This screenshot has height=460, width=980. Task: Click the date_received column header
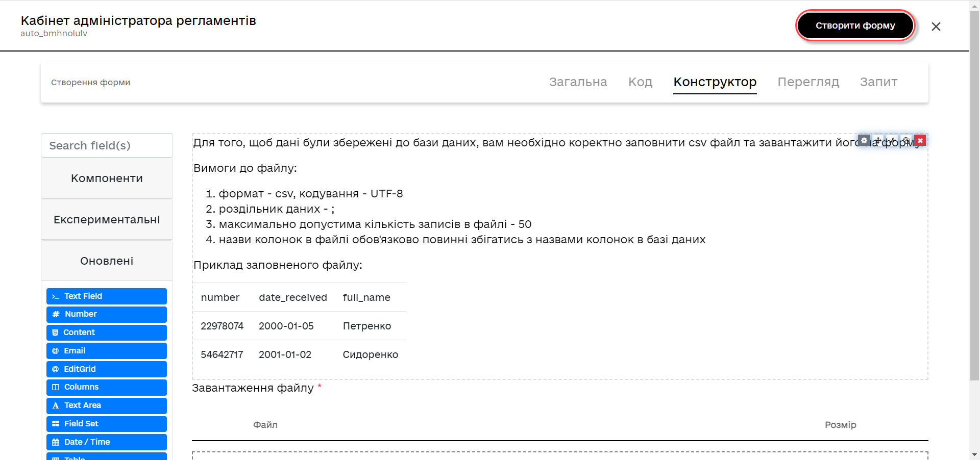293,297
